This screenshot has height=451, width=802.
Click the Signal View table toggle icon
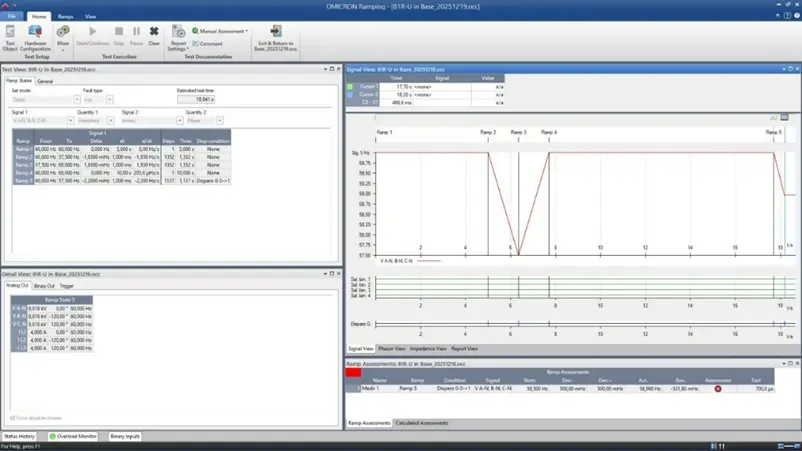point(784,118)
